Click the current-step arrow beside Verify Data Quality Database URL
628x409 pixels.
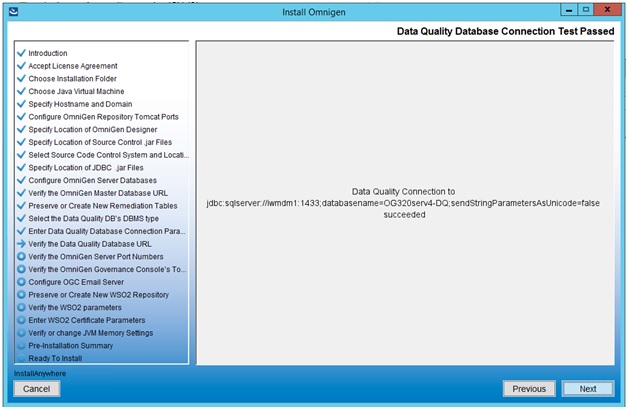tap(22, 244)
